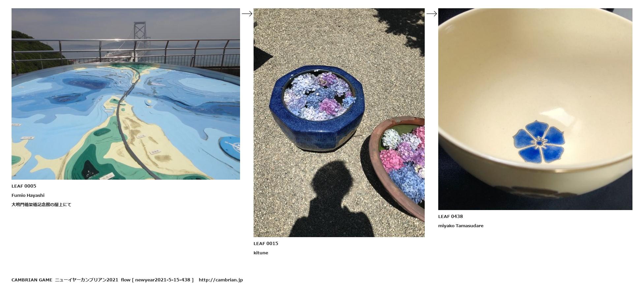Click the ニューイヤーカンブリアン2021 footer text

coord(86,280)
